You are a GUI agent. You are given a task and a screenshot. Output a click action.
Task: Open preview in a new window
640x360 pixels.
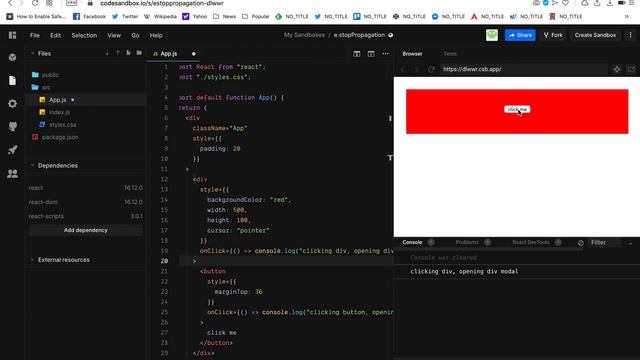(x=631, y=69)
